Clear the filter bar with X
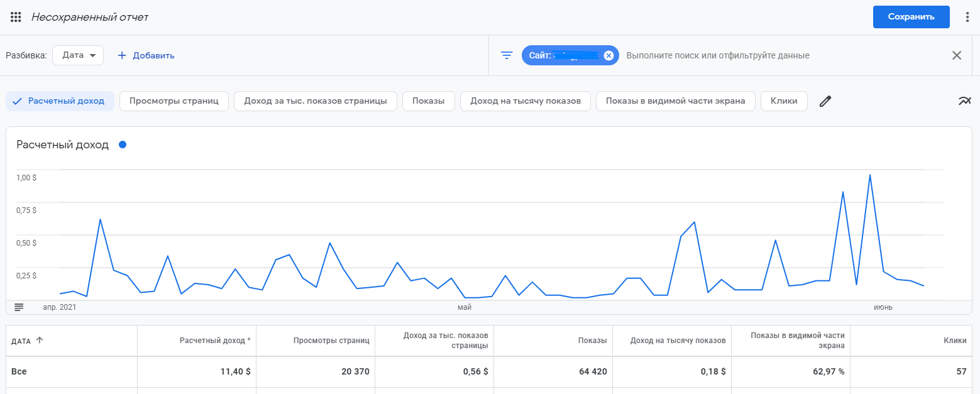 point(957,55)
